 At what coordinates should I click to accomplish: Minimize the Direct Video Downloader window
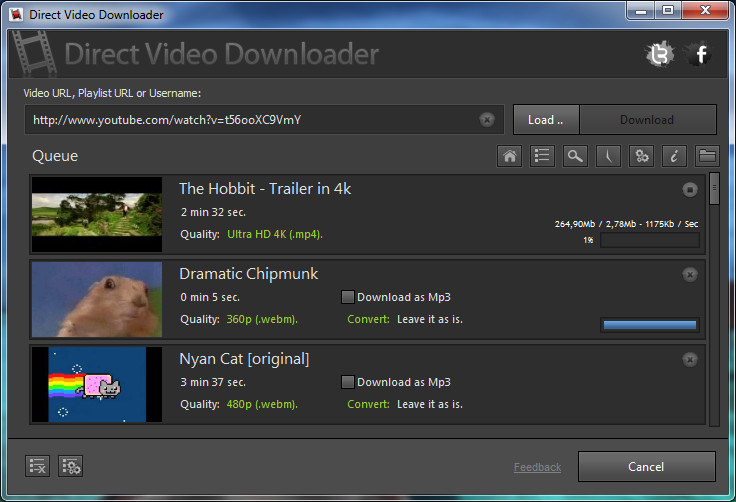pos(641,10)
